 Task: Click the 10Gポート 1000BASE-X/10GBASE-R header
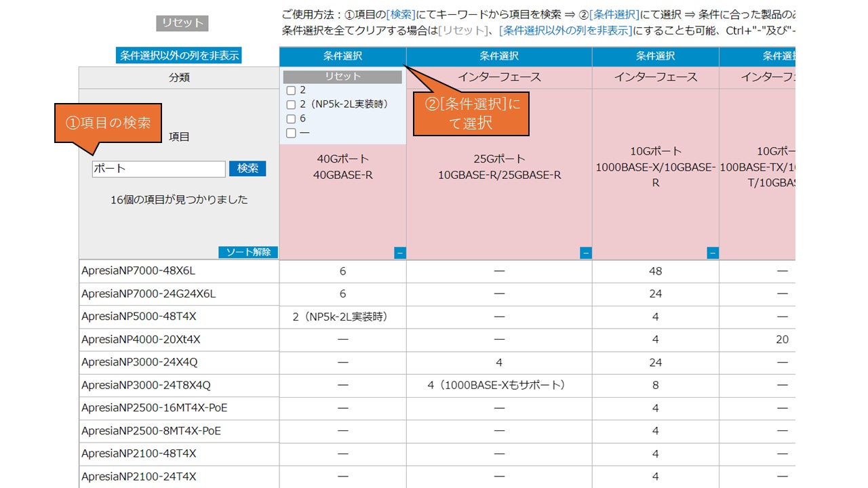(656, 167)
